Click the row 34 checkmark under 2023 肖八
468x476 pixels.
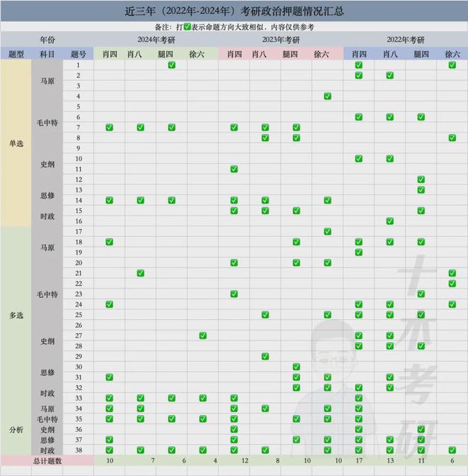tap(265, 409)
